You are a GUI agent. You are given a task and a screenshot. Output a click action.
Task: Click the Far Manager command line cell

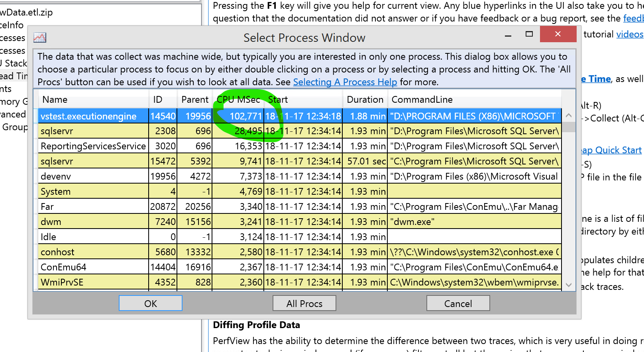pos(474,207)
